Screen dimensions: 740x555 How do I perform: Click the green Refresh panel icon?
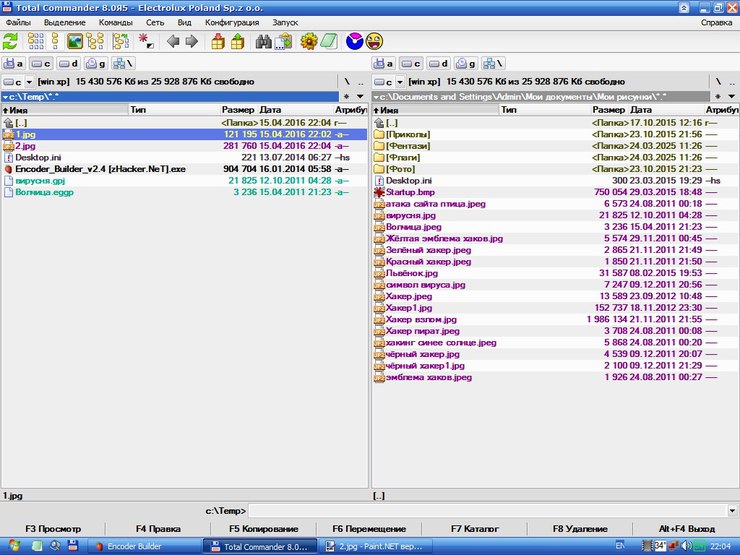point(10,42)
